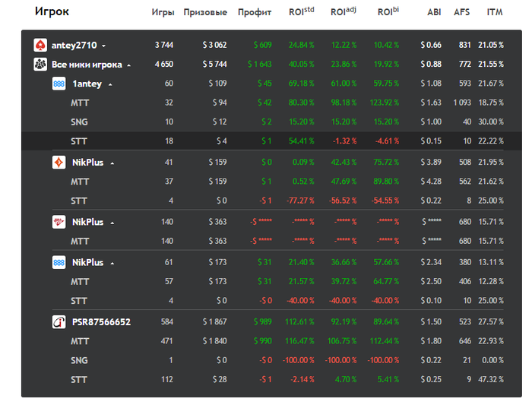Sort by the Профит column header
This screenshot has width=532, height=408.
coord(254,13)
